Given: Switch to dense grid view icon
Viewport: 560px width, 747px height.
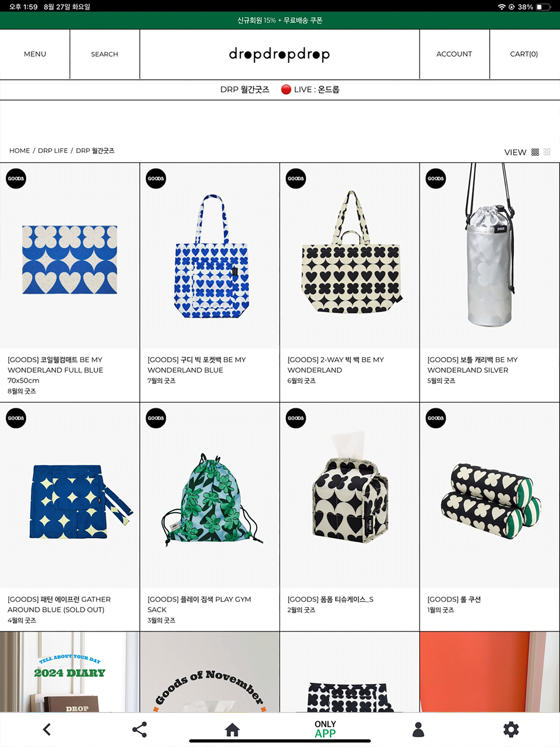Looking at the screenshot, I should tap(535, 152).
